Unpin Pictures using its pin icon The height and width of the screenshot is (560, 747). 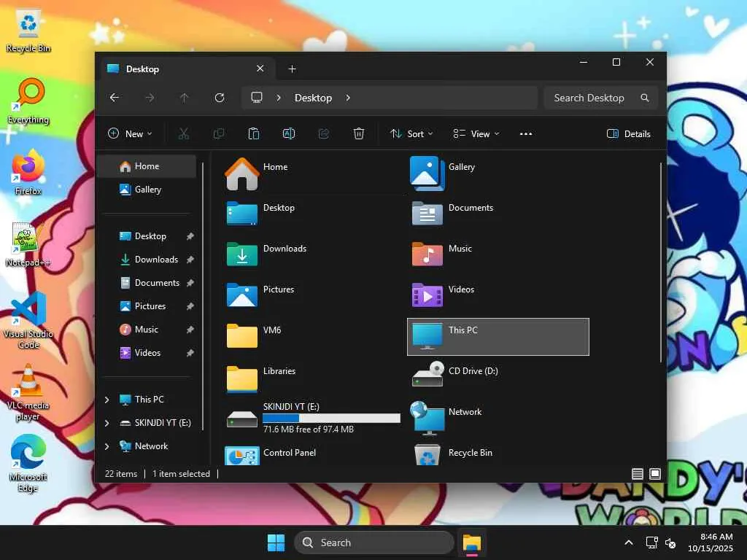click(190, 306)
